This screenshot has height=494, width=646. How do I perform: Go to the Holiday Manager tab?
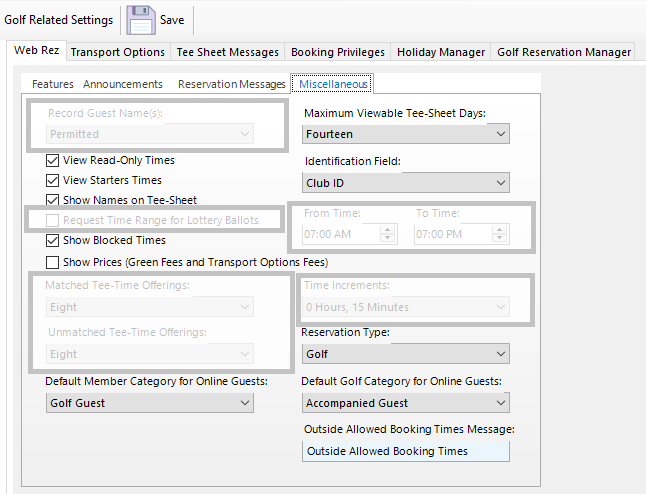click(440, 52)
